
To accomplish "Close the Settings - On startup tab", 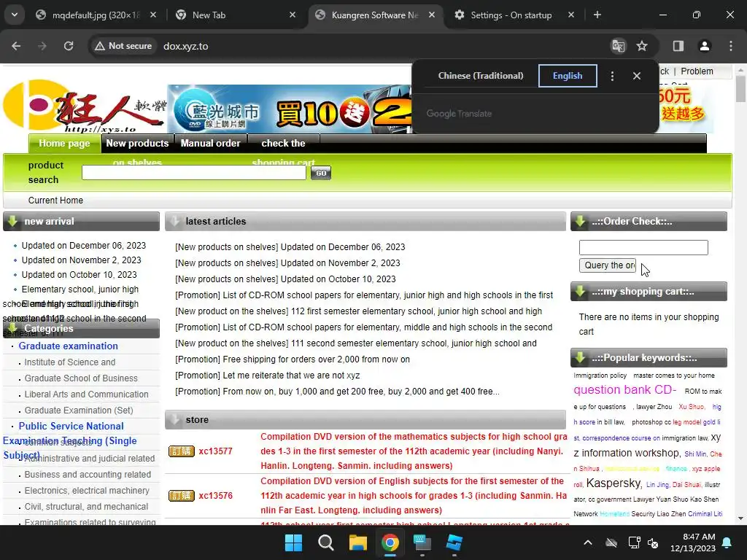I will click(570, 15).
